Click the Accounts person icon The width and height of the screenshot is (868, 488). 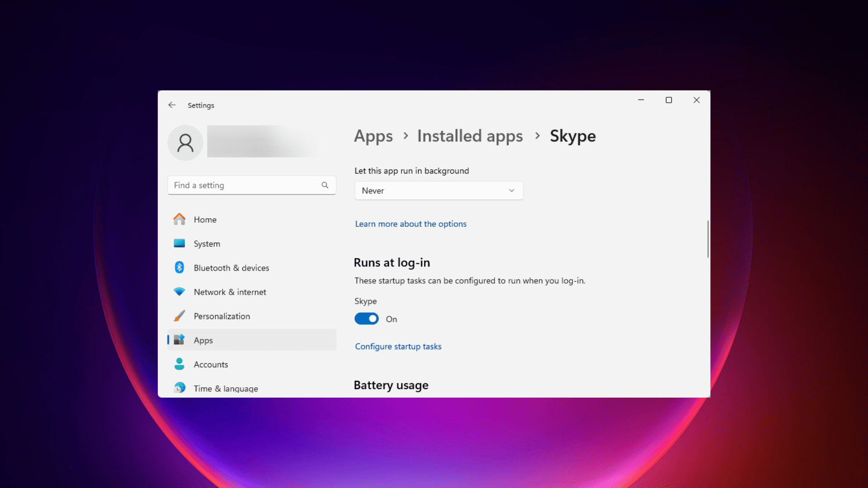[x=179, y=364]
